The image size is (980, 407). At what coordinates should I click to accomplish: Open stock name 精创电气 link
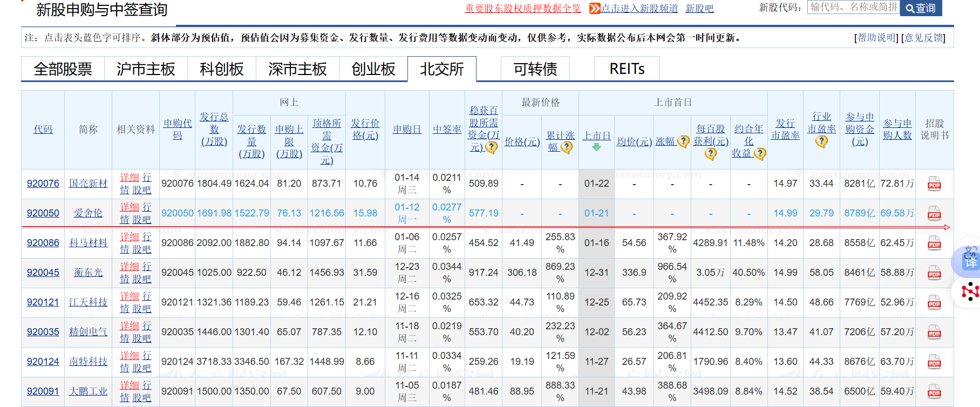click(x=88, y=332)
